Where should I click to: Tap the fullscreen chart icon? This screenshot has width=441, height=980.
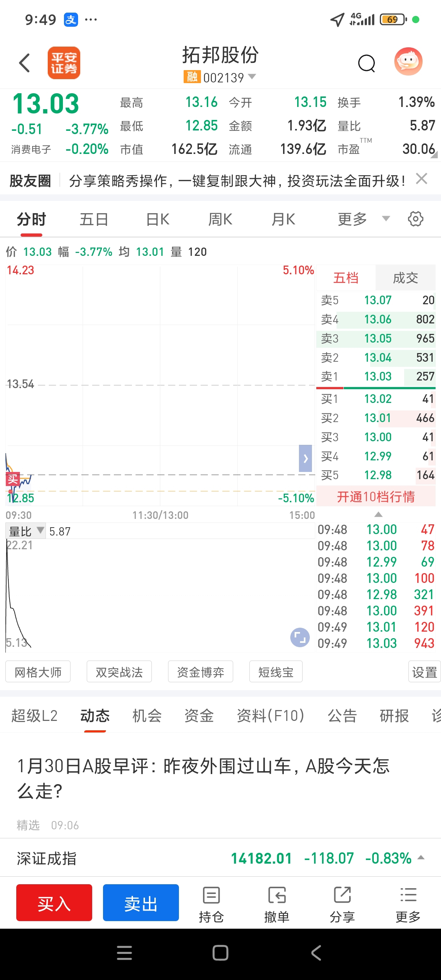coord(300,637)
